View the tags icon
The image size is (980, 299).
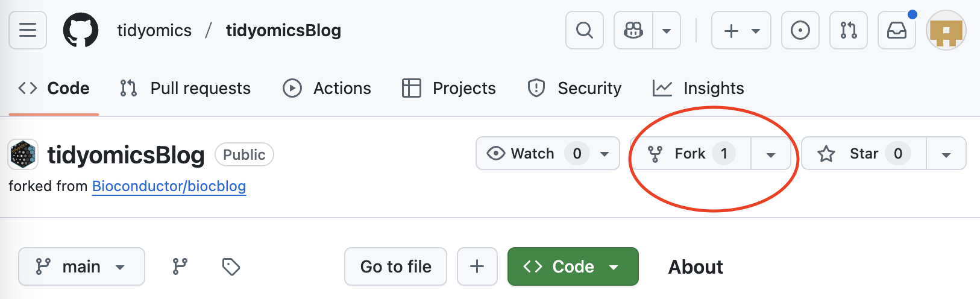[231, 266]
